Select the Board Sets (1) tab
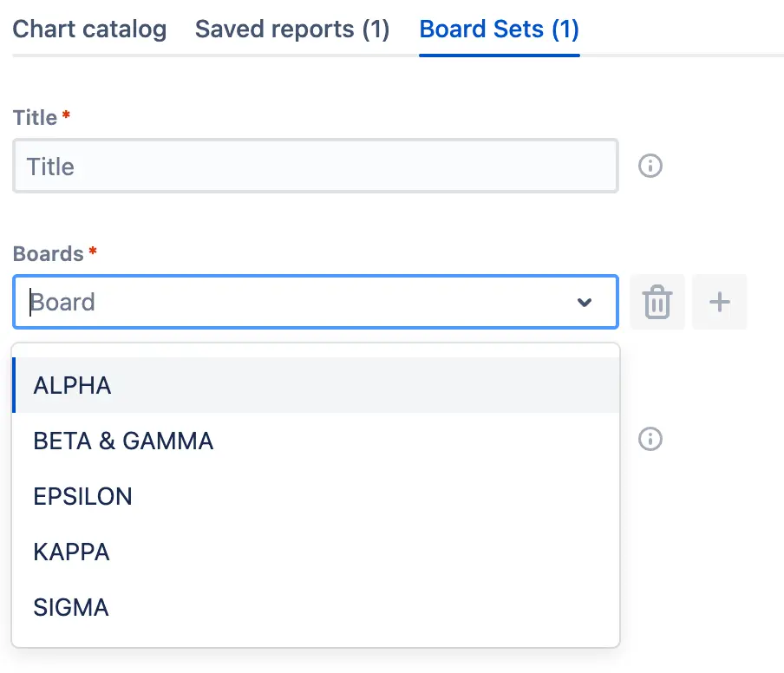This screenshot has height=673, width=784. [x=499, y=29]
